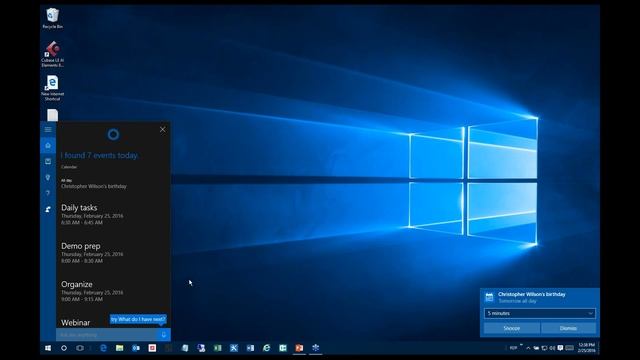The height and width of the screenshot is (360, 640).
Task: Open the touch keyboard tray icon
Action: [569, 348]
